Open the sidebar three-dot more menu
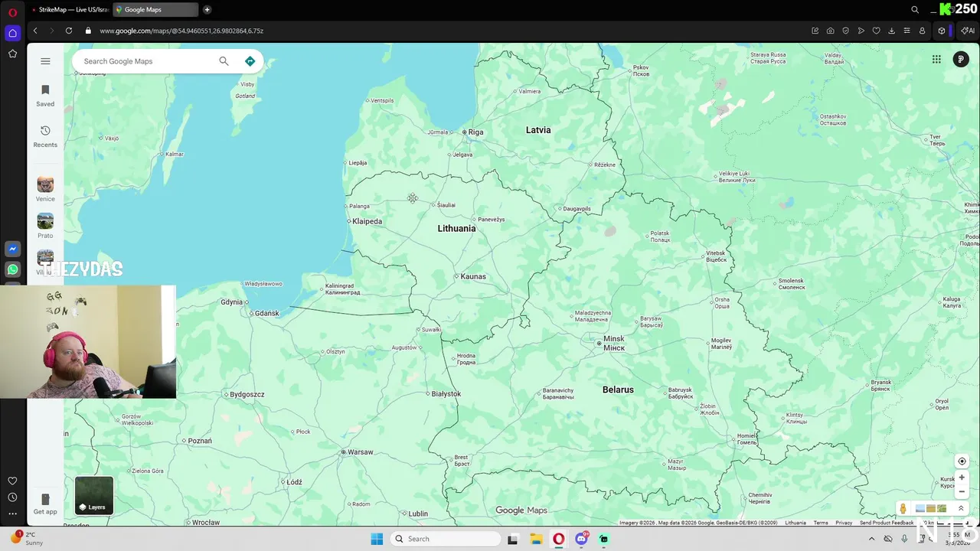Screen dimensions: 980x551 (12, 514)
